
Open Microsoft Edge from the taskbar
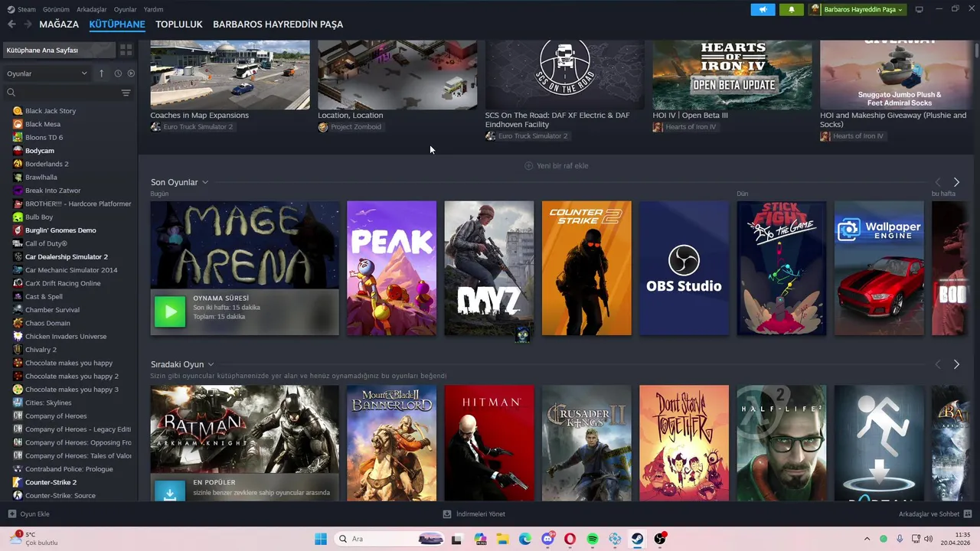pos(525,539)
